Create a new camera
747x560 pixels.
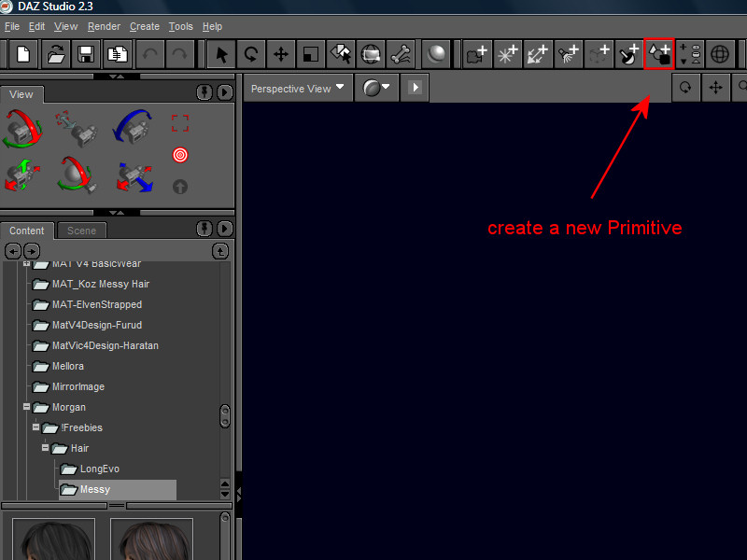477,54
